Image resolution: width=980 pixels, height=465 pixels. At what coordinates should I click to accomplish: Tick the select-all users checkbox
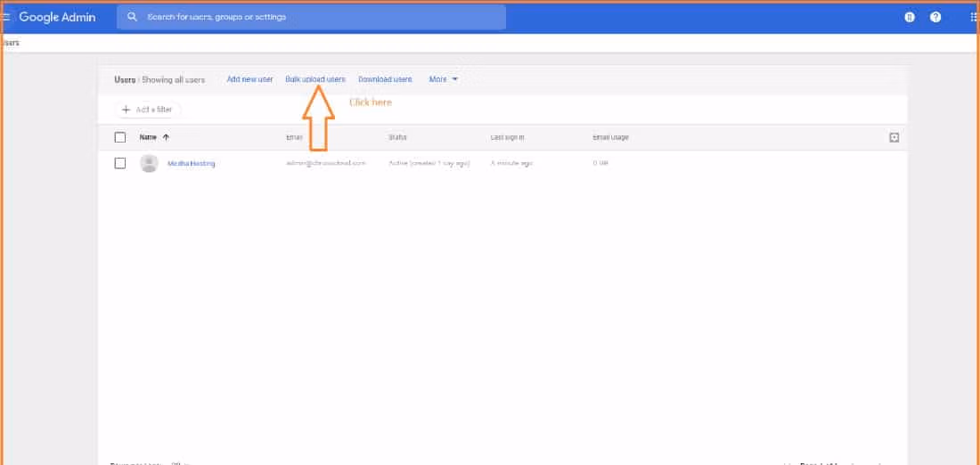tap(120, 137)
